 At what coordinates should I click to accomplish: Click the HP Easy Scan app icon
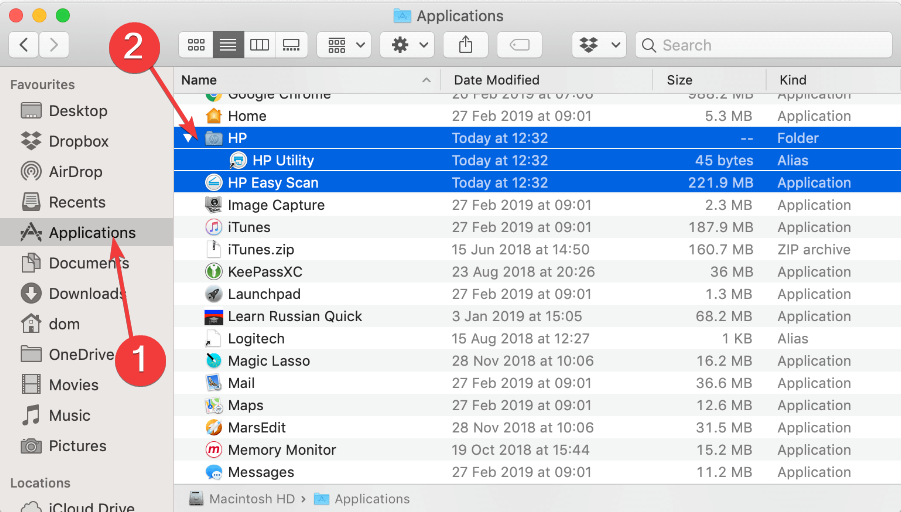click(x=214, y=183)
